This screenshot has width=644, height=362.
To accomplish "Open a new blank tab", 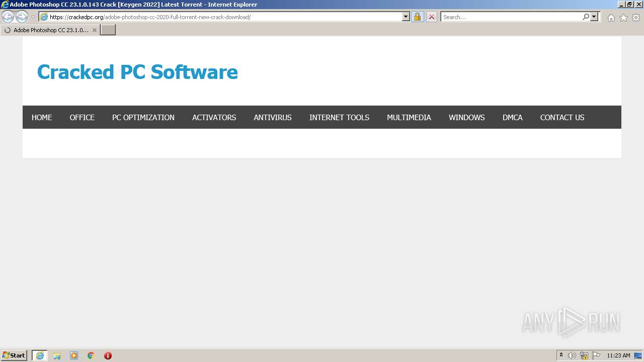I will click(x=108, y=30).
